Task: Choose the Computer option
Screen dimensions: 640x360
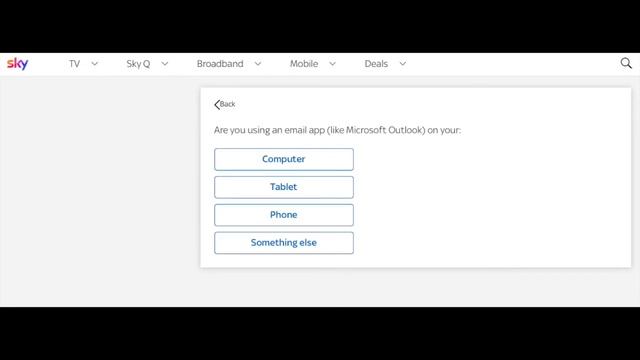Action: [284, 159]
